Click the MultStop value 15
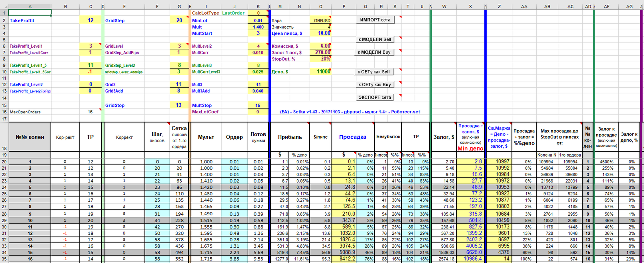This screenshot has height=263, width=644. [x=258, y=106]
